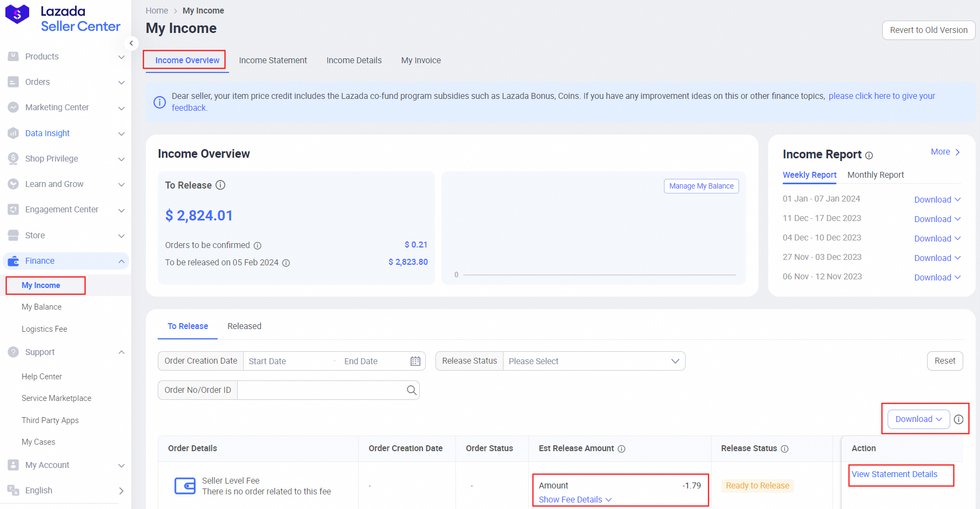Go to Home breadcrumb
The height and width of the screenshot is (509, 980).
coord(157,11)
